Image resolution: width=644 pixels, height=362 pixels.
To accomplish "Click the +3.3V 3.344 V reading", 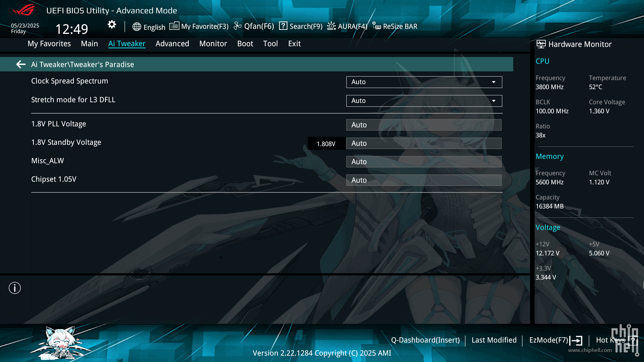I will click(546, 278).
